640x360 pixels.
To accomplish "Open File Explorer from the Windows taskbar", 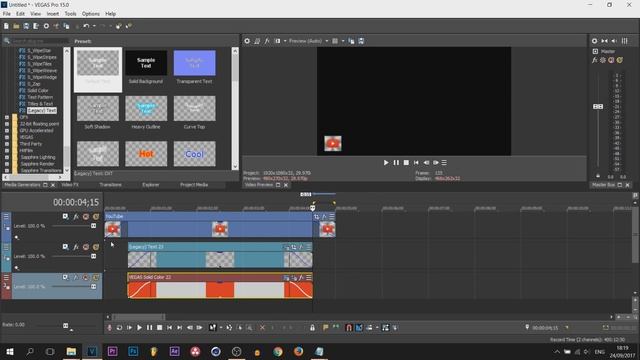I will (x=71, y=351).
